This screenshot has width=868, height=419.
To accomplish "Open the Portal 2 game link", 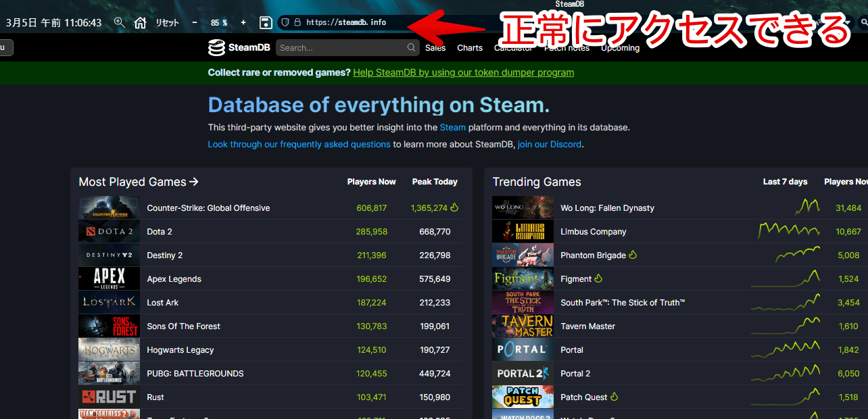I will point(575,374).
